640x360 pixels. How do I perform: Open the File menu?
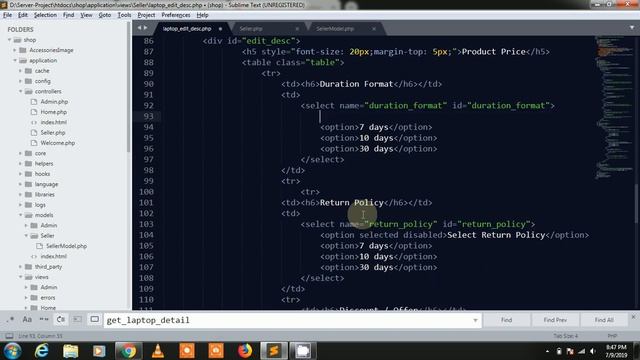point(7,15)
